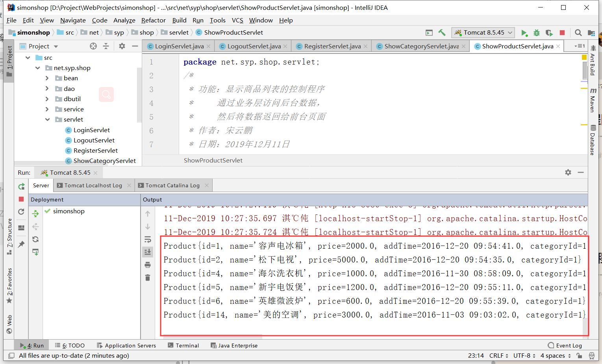Open the Navigate menu

(x=73, y=20)
